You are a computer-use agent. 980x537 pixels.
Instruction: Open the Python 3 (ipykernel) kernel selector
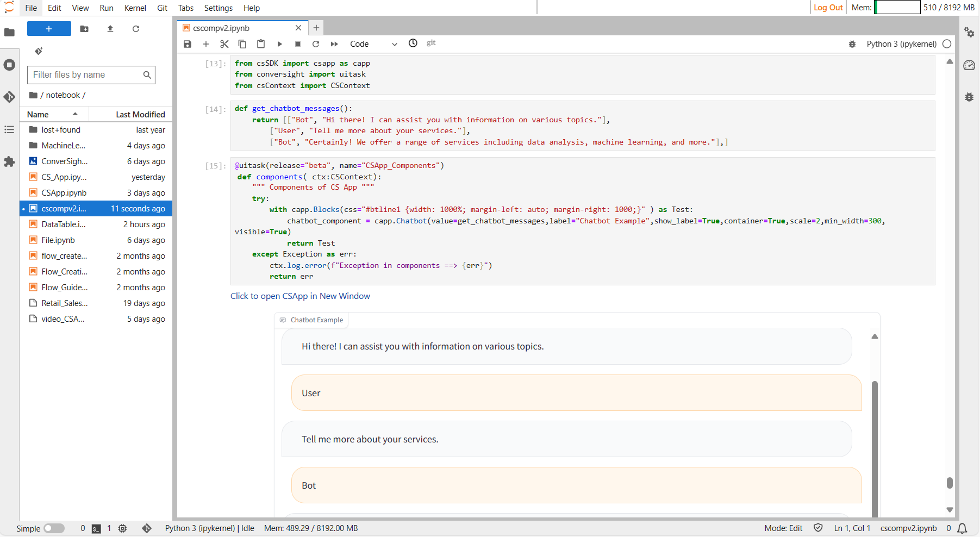(901, 43)
